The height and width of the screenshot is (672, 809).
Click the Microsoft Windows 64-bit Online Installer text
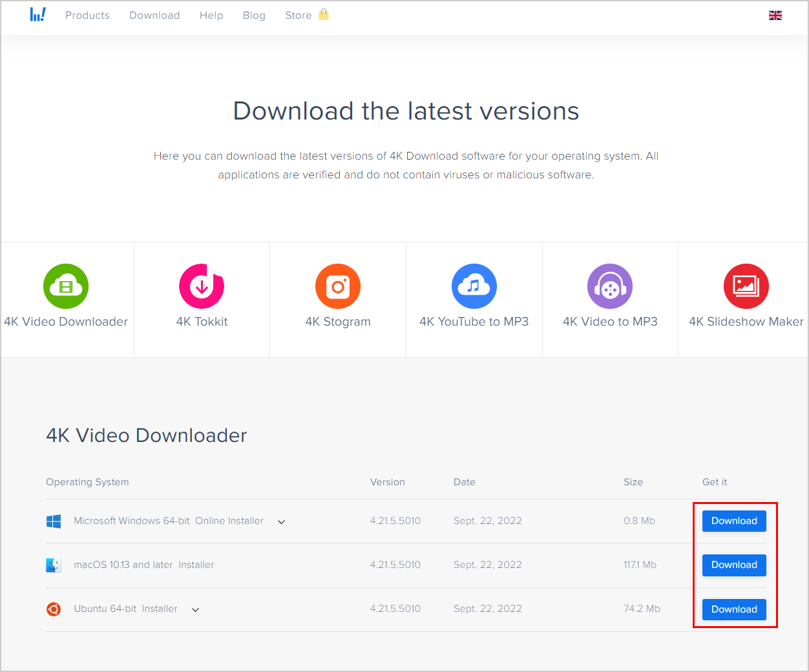(x=169, y=521)
